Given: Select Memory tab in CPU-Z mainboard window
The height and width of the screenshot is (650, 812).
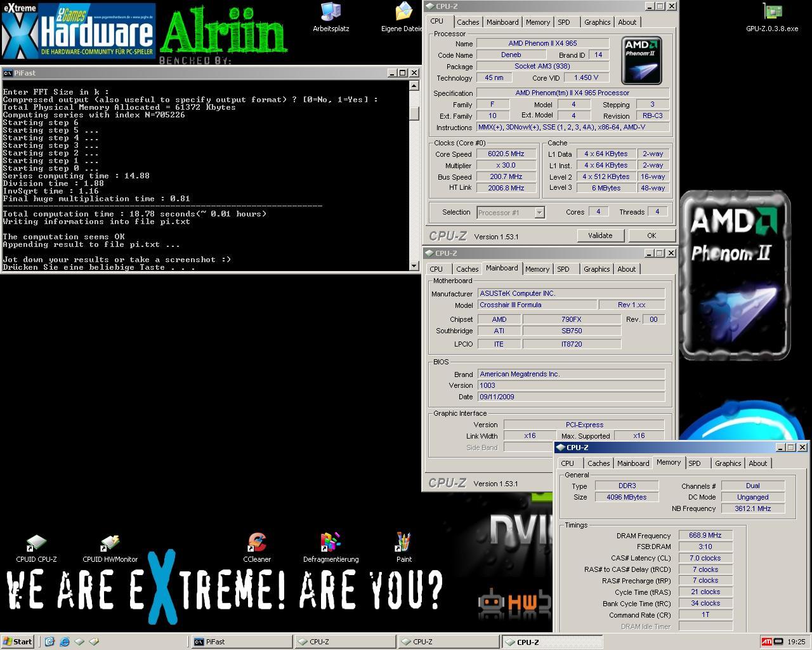Looking at the screenshot, I should click(x=537, y=269).
